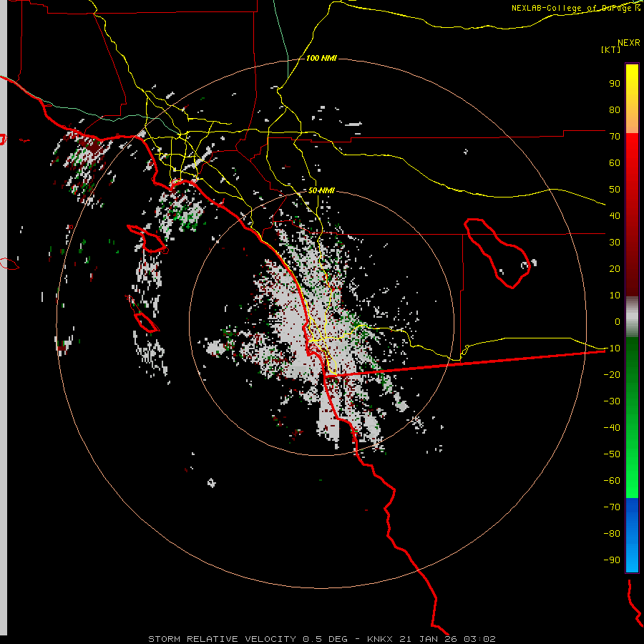This screenshot has height=644, width=644.
Task: Pick the yellow top segment of the velocity color bar
Action: point(632,99)
